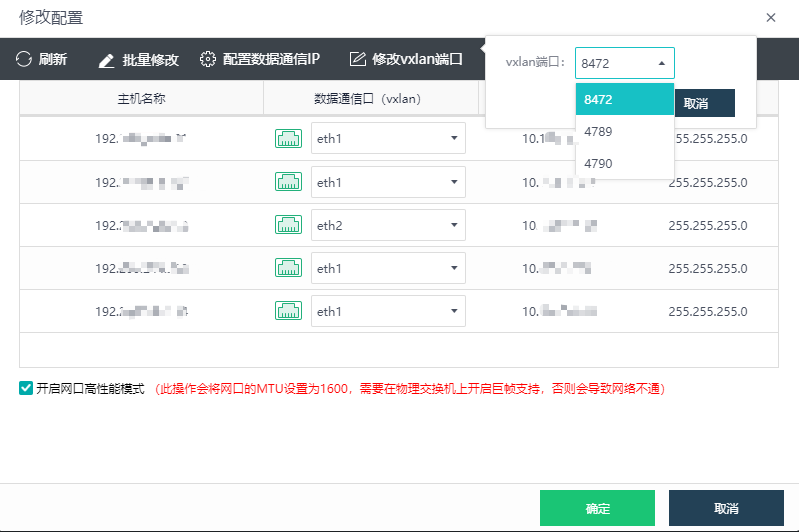Click the bottom 取消 button
Image resolution: width=799 pixels, height=532 pixels.
pyautogui.click(x=726, y=508)
